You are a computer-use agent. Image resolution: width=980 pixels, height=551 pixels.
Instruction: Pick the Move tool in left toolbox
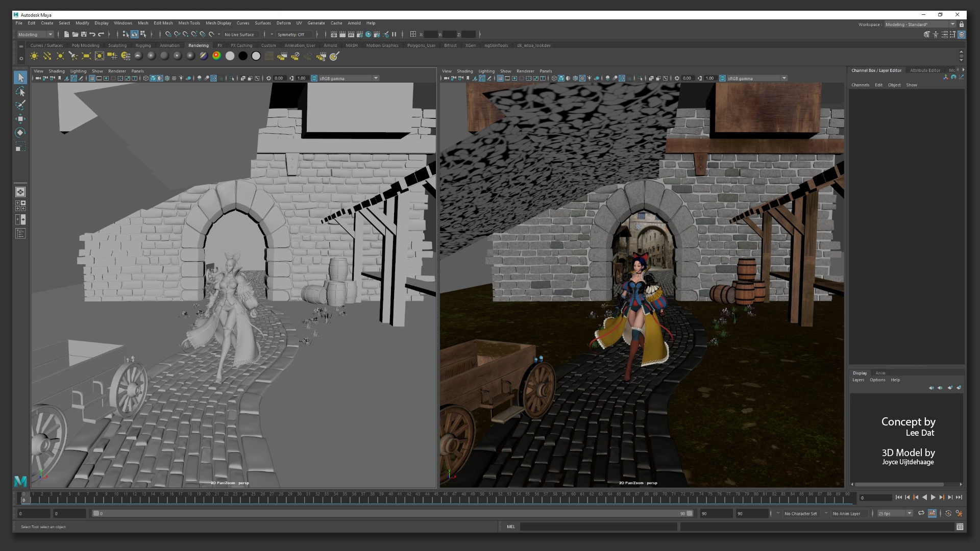tap(20, 119)
